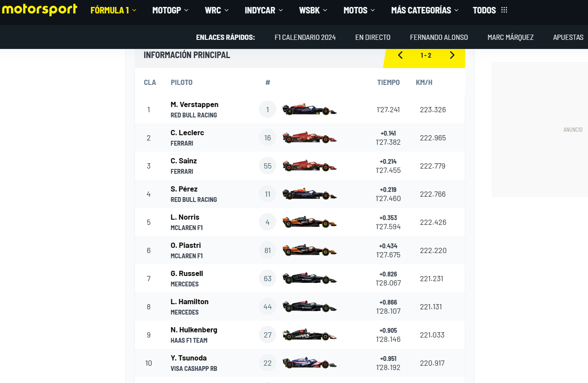Click Hamilton's gap +0.866
588x383 pixels.
click(389, 302)
